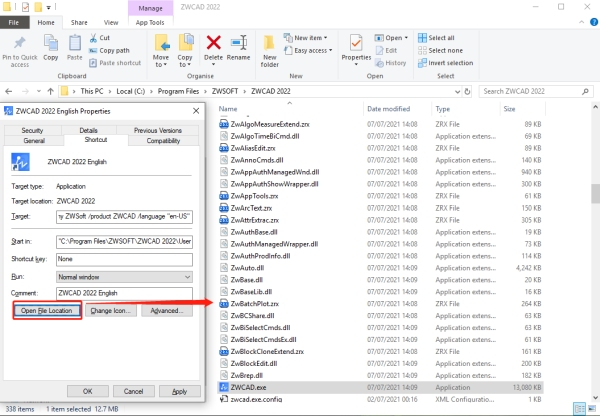Click the Target input field
Image resolution: width=600 pixels, height=416 pixels.
click(x=124, y=217)
